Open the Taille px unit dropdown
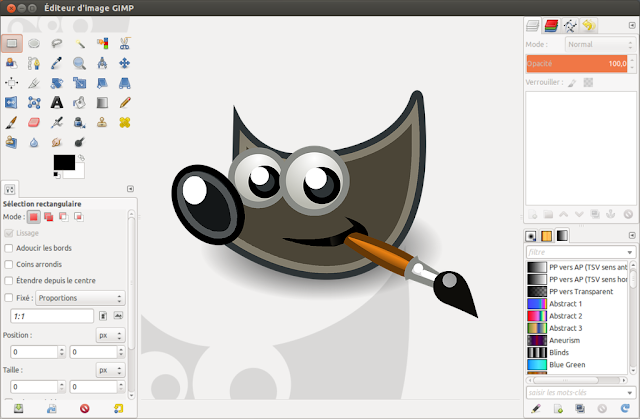Image resolution: width=640 pixels, height=419 pixels. click(x=111, y=370)
